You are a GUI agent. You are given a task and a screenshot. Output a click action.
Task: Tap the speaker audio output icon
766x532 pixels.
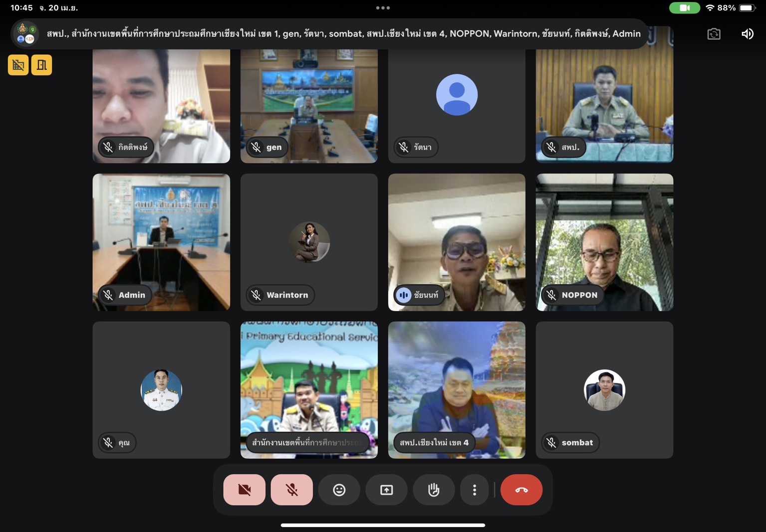747,34
